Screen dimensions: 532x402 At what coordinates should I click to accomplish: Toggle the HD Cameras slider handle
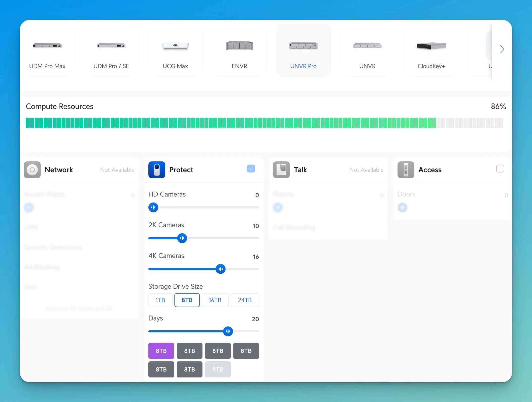pyautogui.click(x=153, y=207)
